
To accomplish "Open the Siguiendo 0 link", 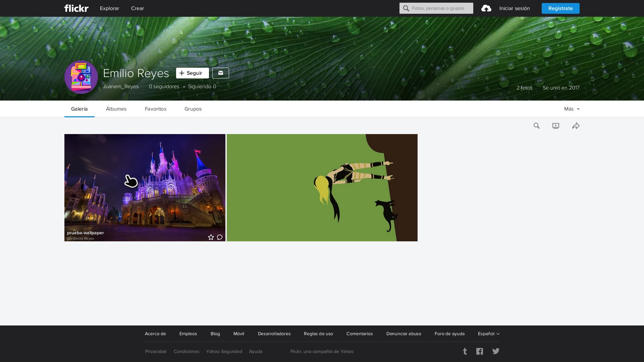I will coord(202,86).
